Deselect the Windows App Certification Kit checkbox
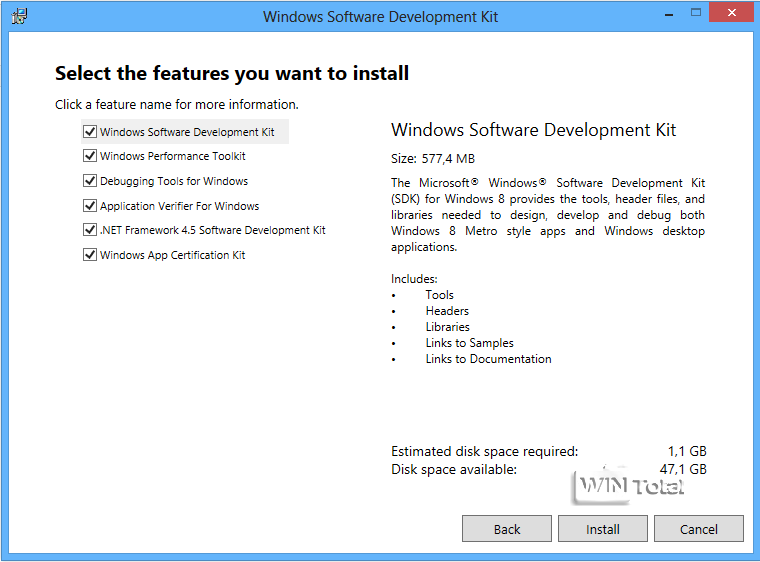Screen dimensions: 760x562 pos(90,255)
